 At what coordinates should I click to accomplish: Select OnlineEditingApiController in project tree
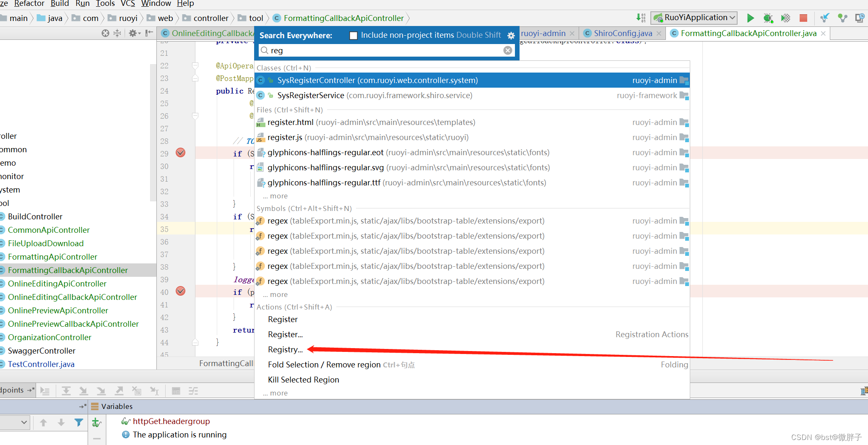coord(57,284)
